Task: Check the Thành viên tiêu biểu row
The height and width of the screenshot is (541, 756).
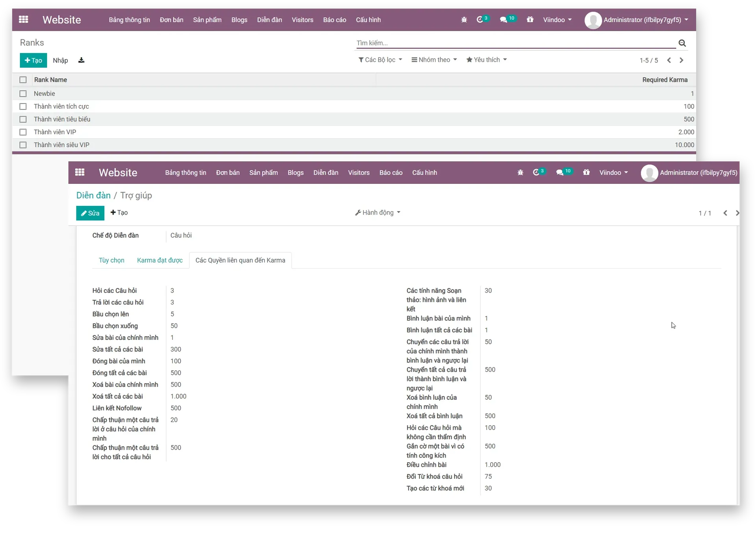Action: pyautogui.click(x=23, y=119)
